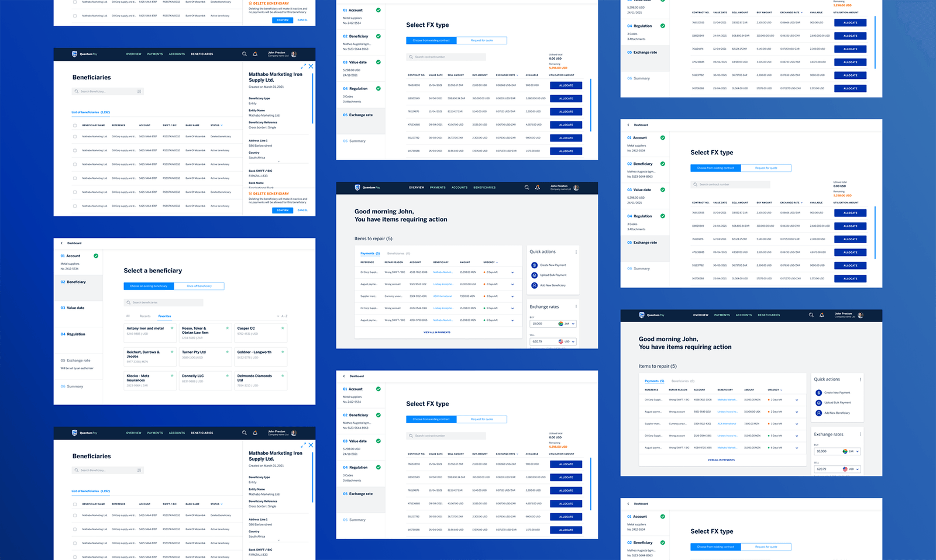Select Choose an existing beneficiary option
Screen dimensions: 936x560
[x=149, y=286]
